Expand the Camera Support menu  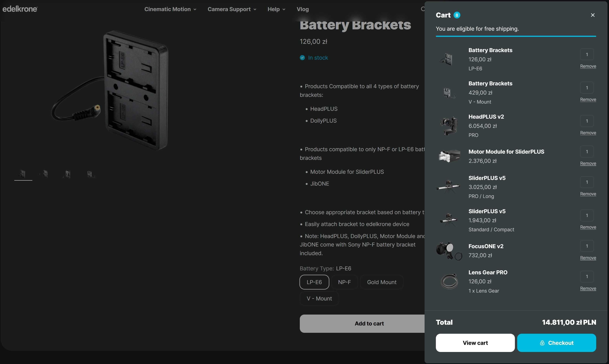coord(232,9)
